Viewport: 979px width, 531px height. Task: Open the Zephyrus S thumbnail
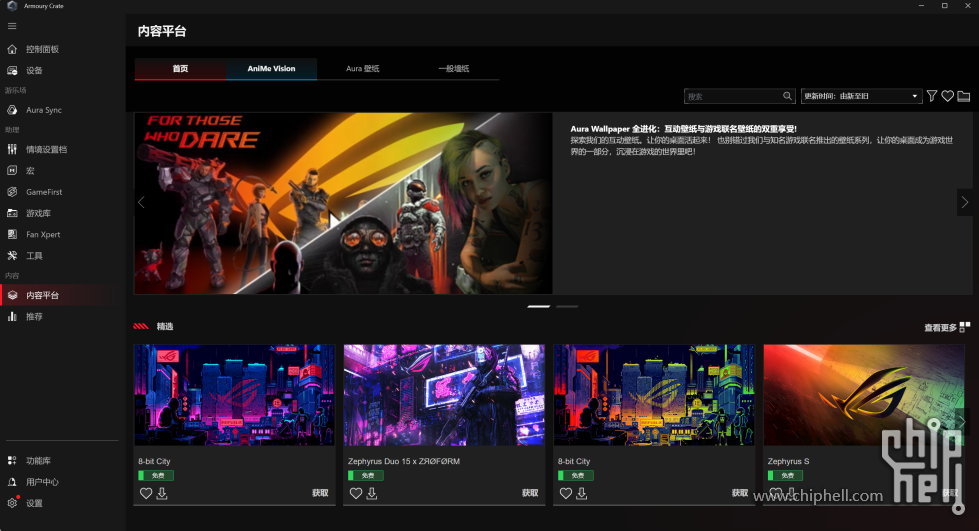point(863,395)
